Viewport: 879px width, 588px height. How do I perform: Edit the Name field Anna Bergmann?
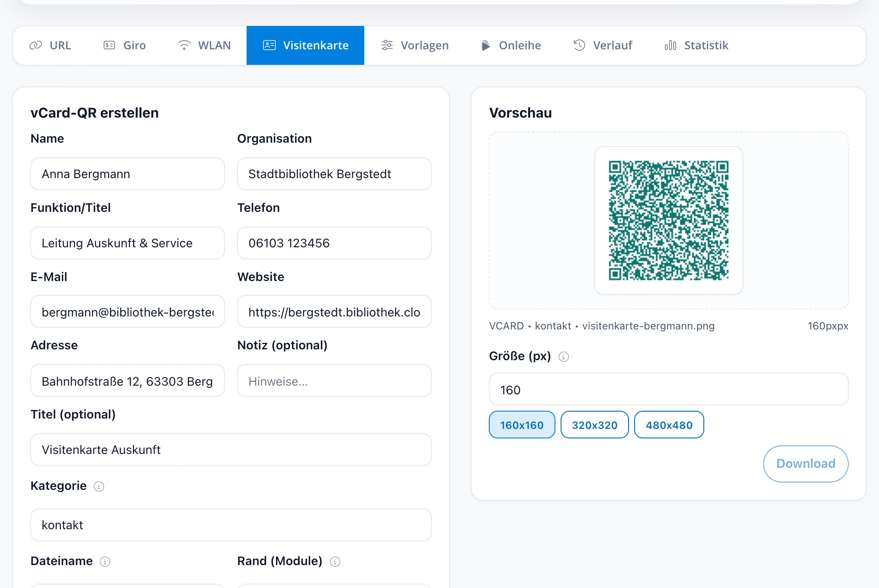coord(128,174)
